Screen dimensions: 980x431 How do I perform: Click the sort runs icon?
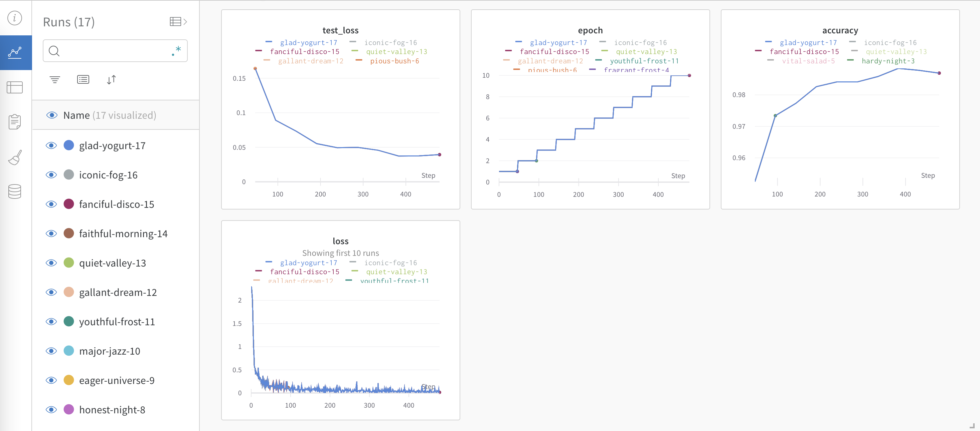[x=111, y=79]
